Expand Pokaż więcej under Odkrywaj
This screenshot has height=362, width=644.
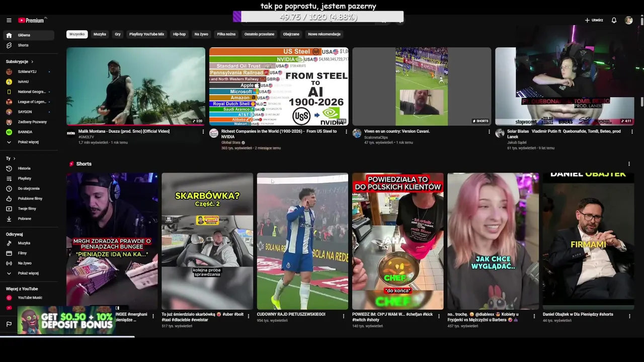pyautogui.click(x=28, y=273)
